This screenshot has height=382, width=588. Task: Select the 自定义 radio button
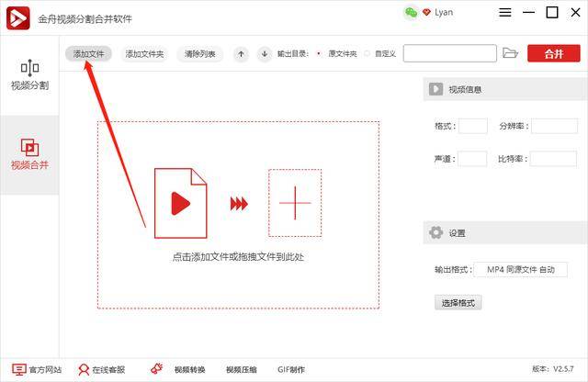[x=367, y=53]
